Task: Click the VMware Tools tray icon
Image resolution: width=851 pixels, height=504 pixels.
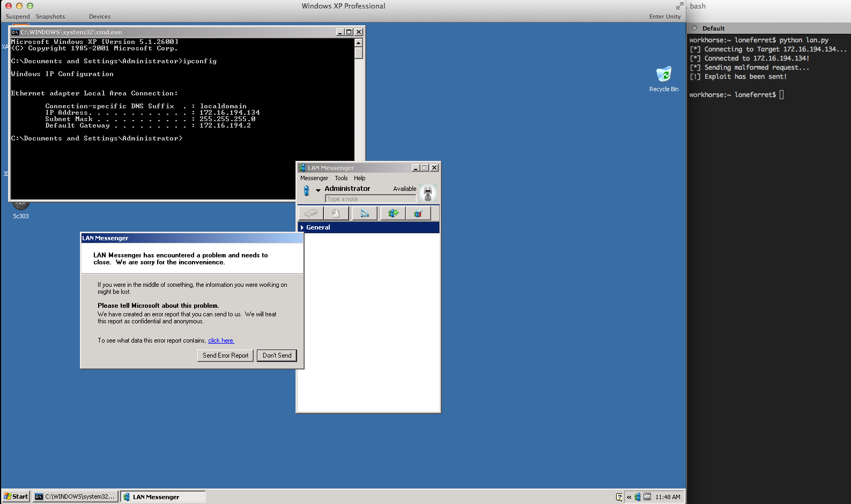Action: coord(647,497)
